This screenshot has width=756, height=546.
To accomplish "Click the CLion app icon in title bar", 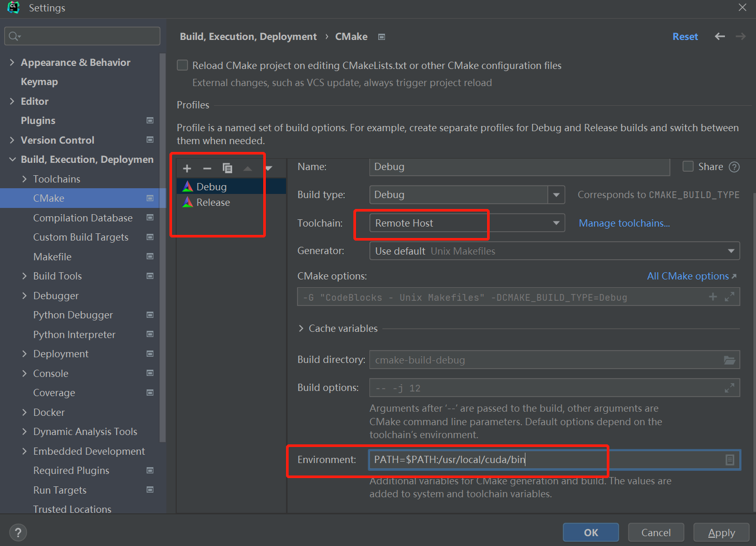I will pyautogui.click(x=13, y=8).
